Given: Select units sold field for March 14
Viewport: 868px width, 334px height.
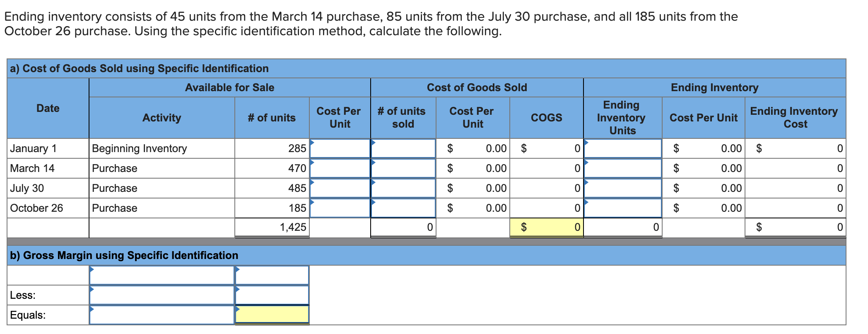Looking at the screenshot, I should click(403, 168).
